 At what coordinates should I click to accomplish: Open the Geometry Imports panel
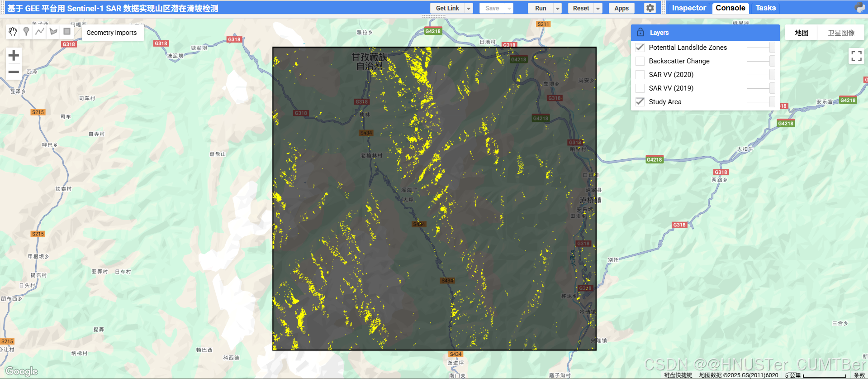[112, 33]
